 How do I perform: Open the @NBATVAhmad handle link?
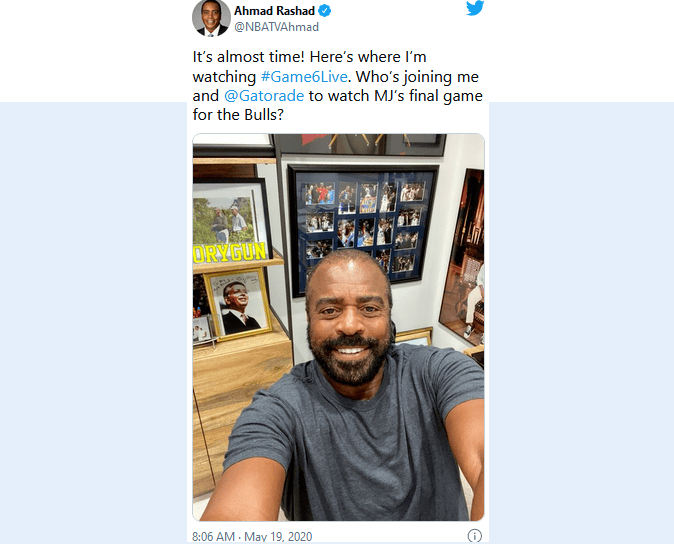point(276,27)
